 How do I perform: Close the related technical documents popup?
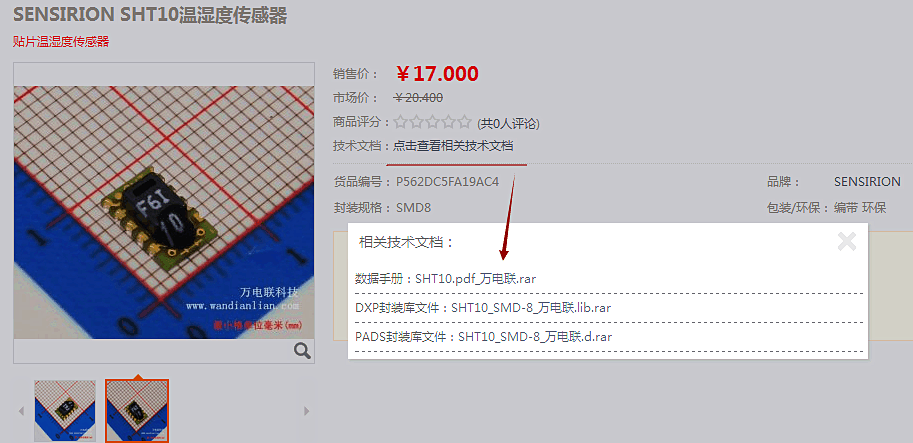846,241
